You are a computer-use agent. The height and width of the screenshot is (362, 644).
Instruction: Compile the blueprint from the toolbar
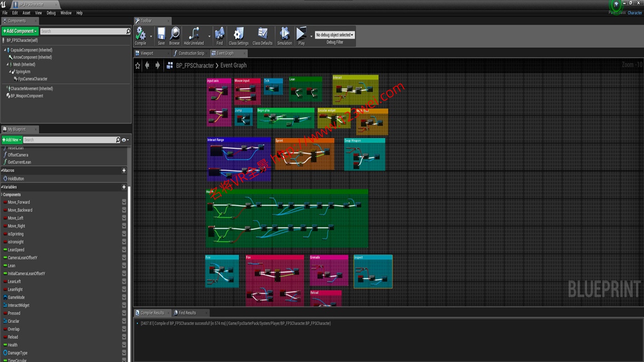[140, 35]
